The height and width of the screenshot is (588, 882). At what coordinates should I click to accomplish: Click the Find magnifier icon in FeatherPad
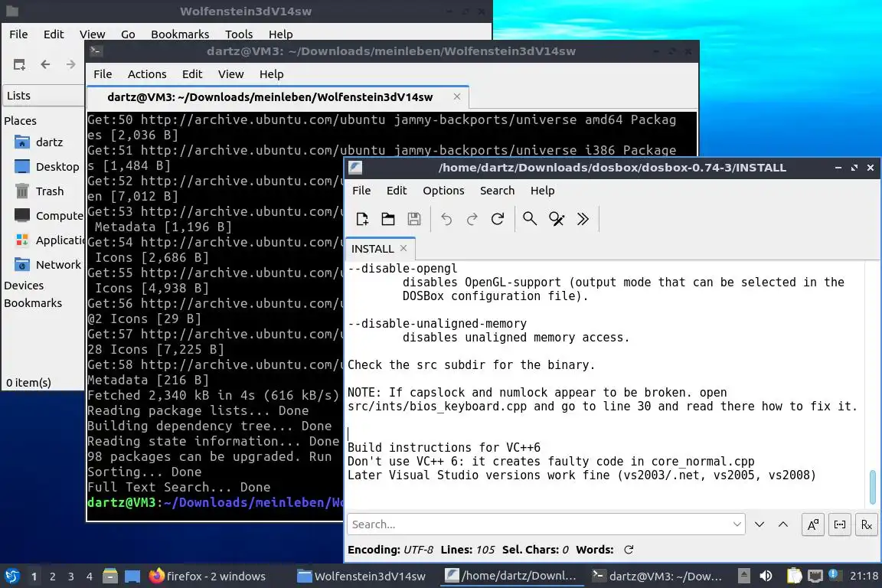tap(530, 219)
